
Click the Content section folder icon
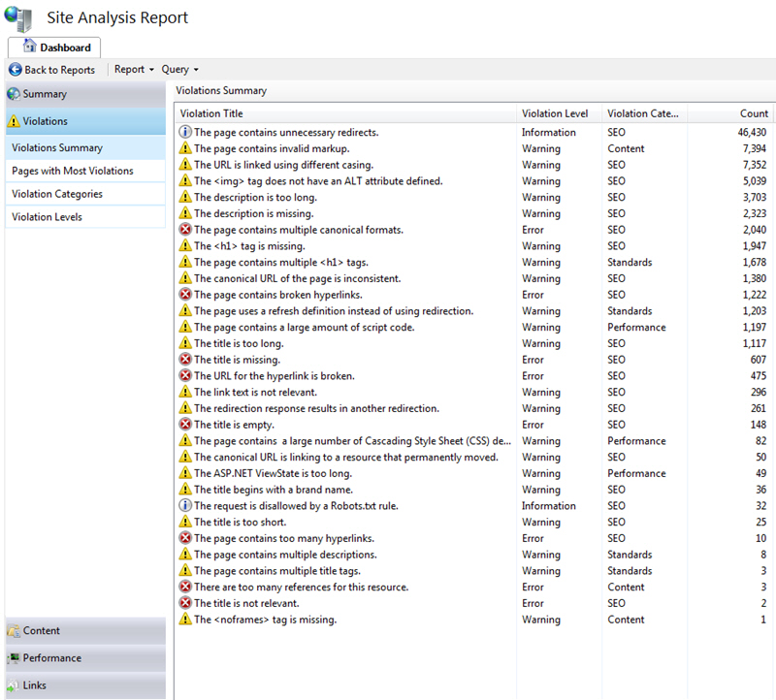(14, 631)
